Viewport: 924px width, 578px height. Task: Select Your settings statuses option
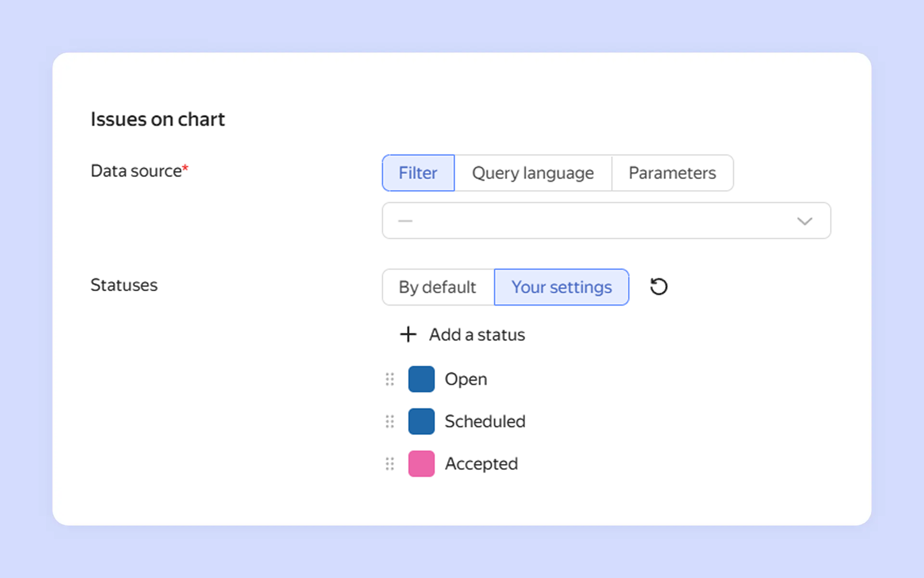click(561, 287)
